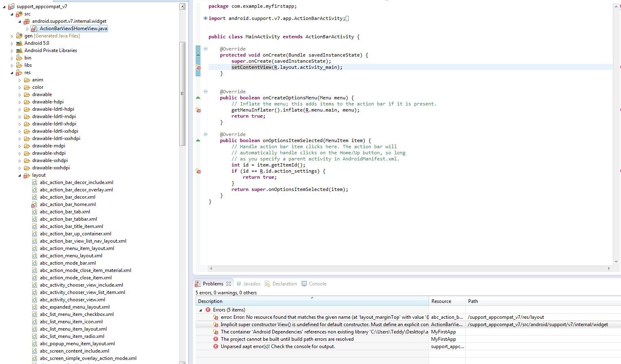
Task: Expand the folded import block in editor
Action: 205,18
